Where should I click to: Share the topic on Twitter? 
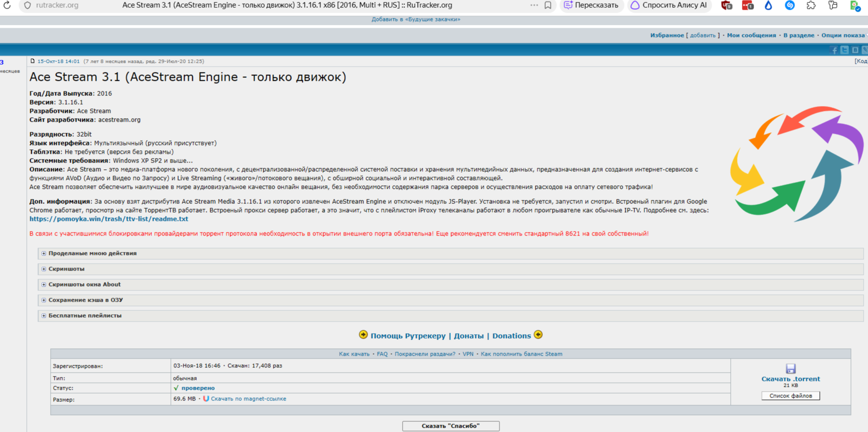pyautogui.click(x=845, y=50)
